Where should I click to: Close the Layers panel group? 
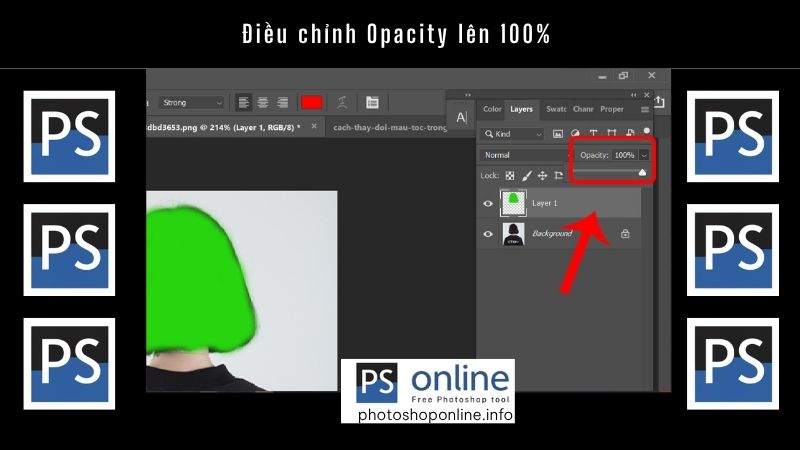tap(646, 95)
